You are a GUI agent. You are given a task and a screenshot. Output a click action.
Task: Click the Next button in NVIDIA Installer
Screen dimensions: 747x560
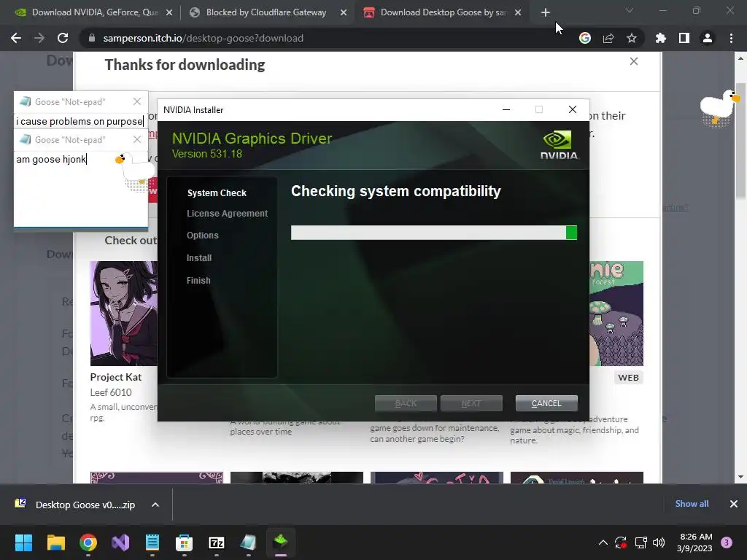click(471, 403)
